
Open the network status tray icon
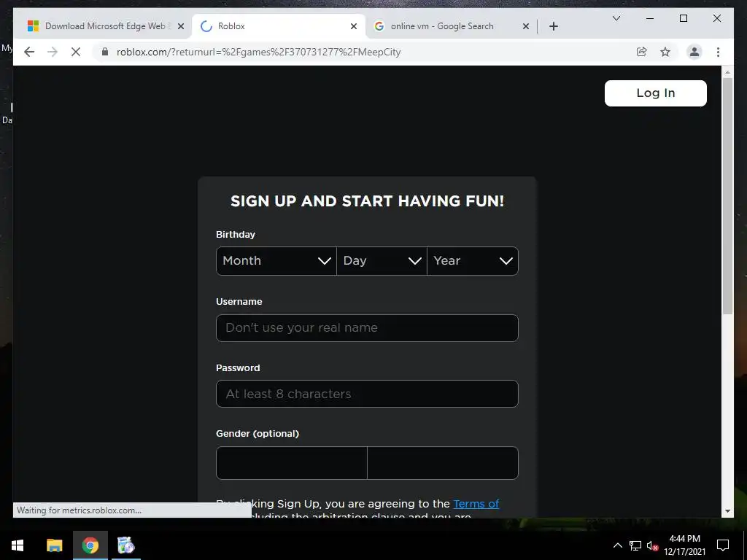(x=635, y=545)
